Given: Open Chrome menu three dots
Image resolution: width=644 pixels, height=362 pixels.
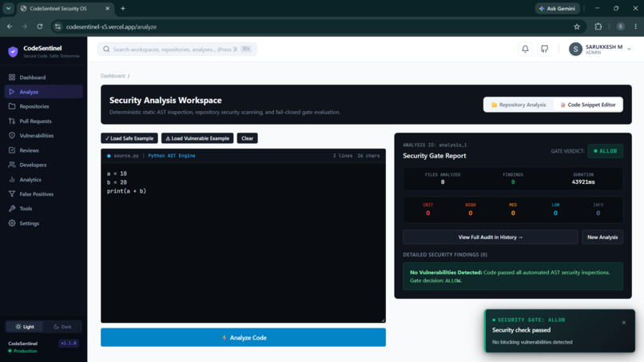Looking at the screenshot, I should (x=635, y=26).
